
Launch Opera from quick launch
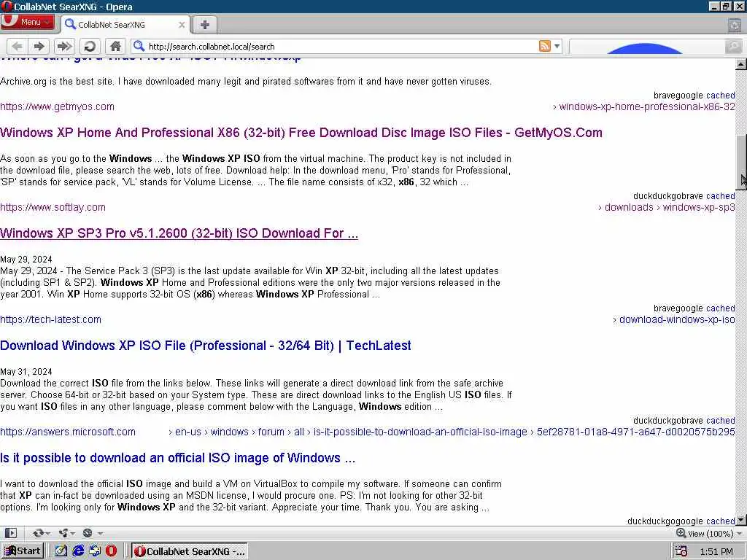(111, 551)
